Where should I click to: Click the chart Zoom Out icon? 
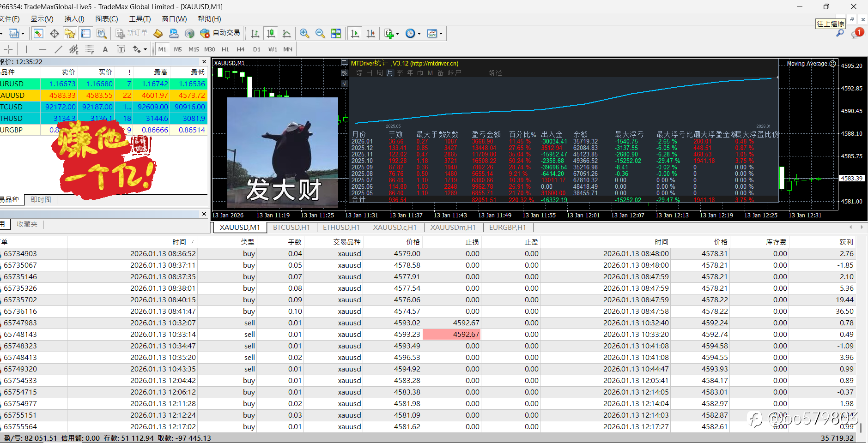(x=320, y=33)
